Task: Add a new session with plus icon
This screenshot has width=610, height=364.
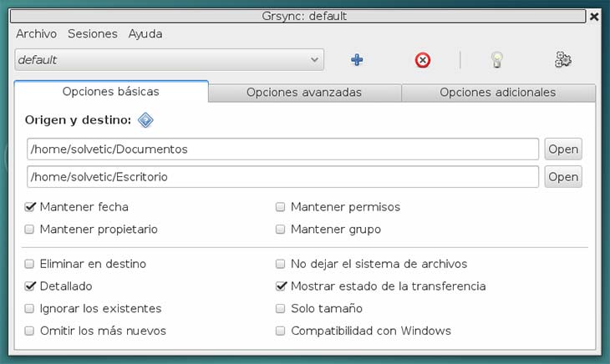Action: pyautogui.click(x=357, y=60)
